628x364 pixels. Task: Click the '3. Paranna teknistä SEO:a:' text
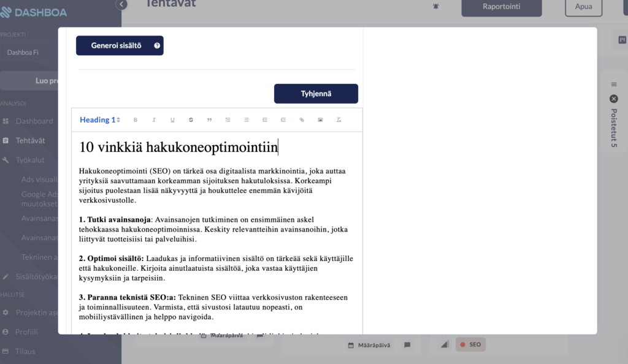click(x=128, y=297)
